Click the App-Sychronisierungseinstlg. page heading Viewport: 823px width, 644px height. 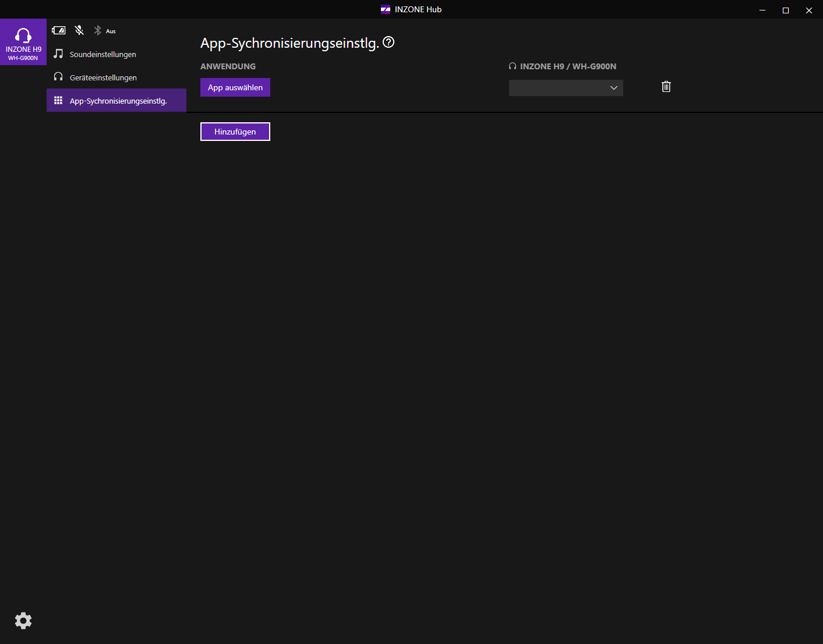290,43
